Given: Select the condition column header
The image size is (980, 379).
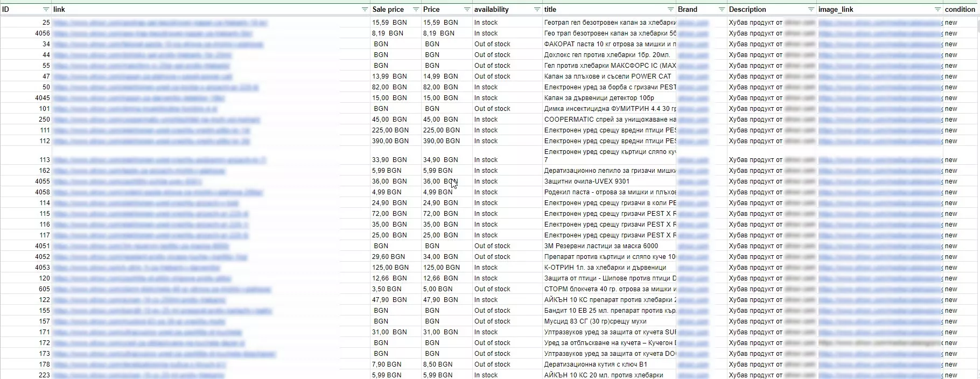Looking at the screenshot, I should coord(961,10).
